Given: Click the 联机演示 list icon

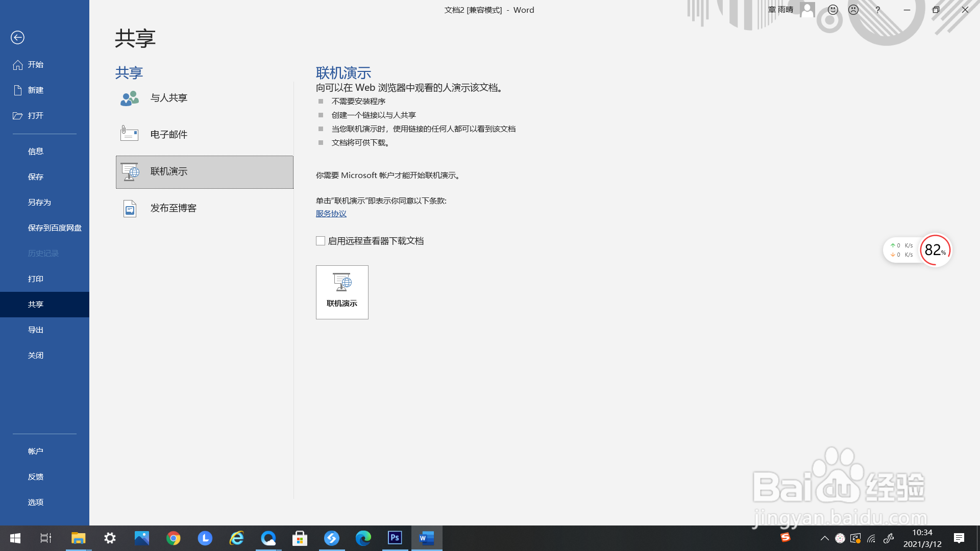Looking at the screenshot, I should pyautogui.click(x=130, y=172).
